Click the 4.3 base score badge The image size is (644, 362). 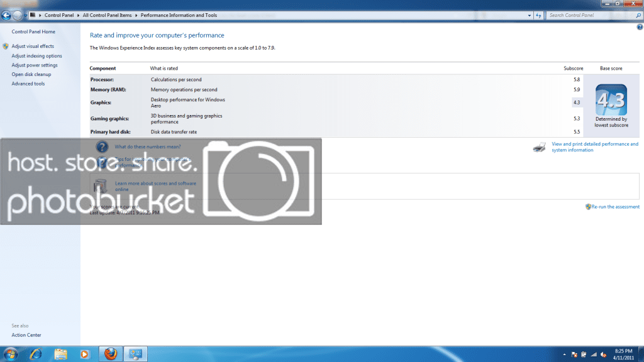[x=611, y=100]
